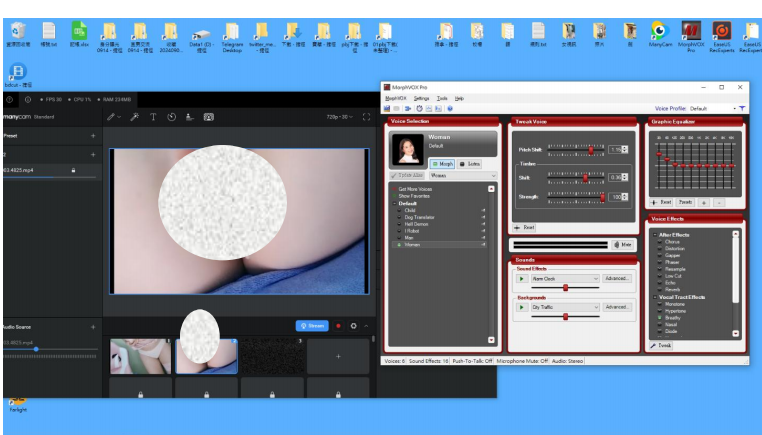Click Reset under Tweak Voice
This screenshot has width=762, height=435.
point(524,227)
